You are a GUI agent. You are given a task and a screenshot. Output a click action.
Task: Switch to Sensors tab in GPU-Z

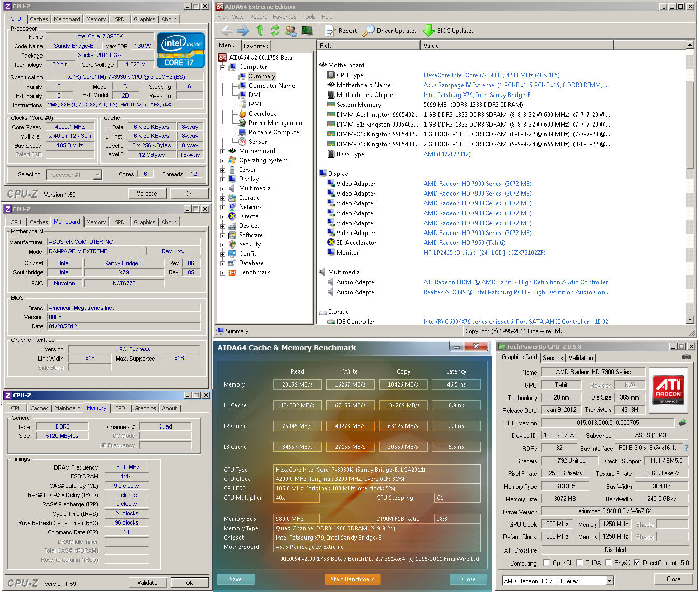click(x=553, y=358)
